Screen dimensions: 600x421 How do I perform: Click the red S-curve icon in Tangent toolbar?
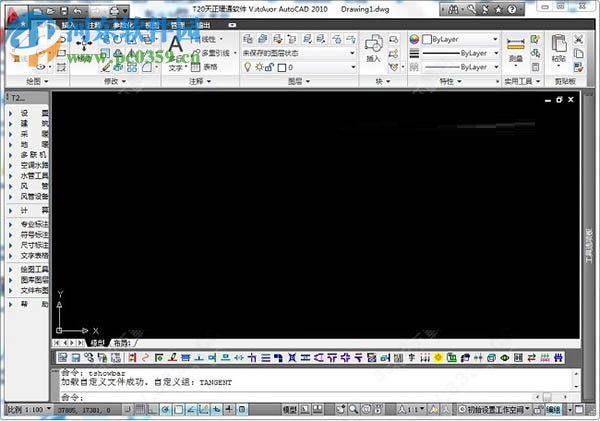145,358
